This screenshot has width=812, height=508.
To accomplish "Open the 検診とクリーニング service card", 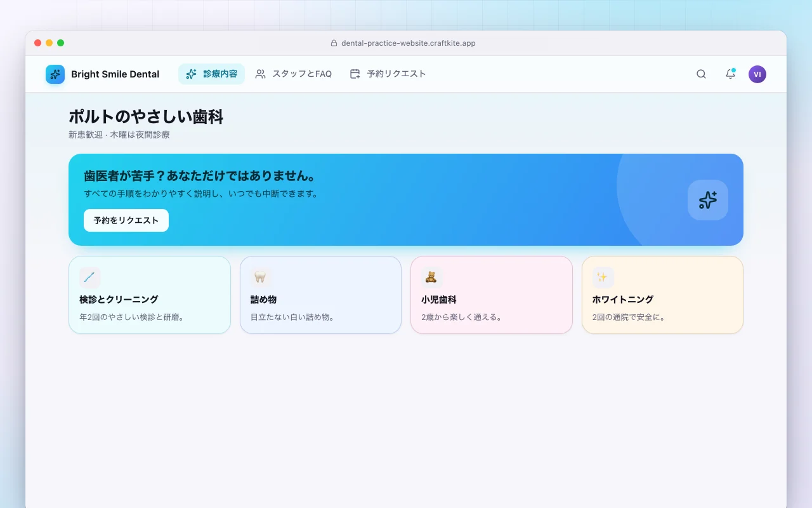I will coord(150,295).
